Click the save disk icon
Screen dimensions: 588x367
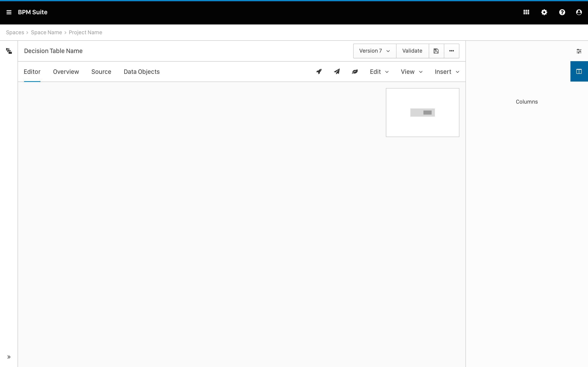point(436,51)
